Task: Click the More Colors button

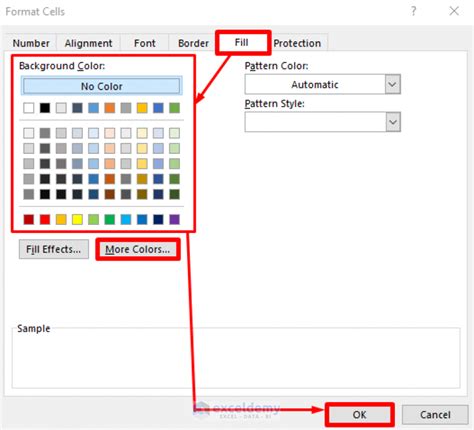Action: 138,249
